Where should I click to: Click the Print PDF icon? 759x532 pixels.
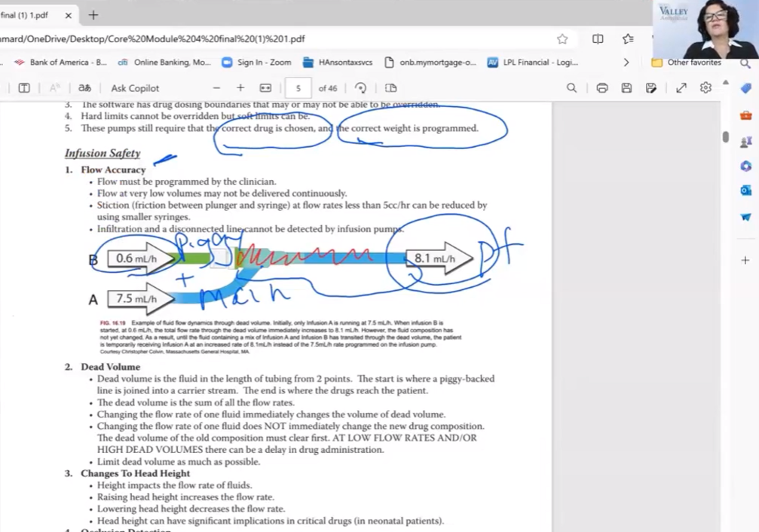coord(602,88)
